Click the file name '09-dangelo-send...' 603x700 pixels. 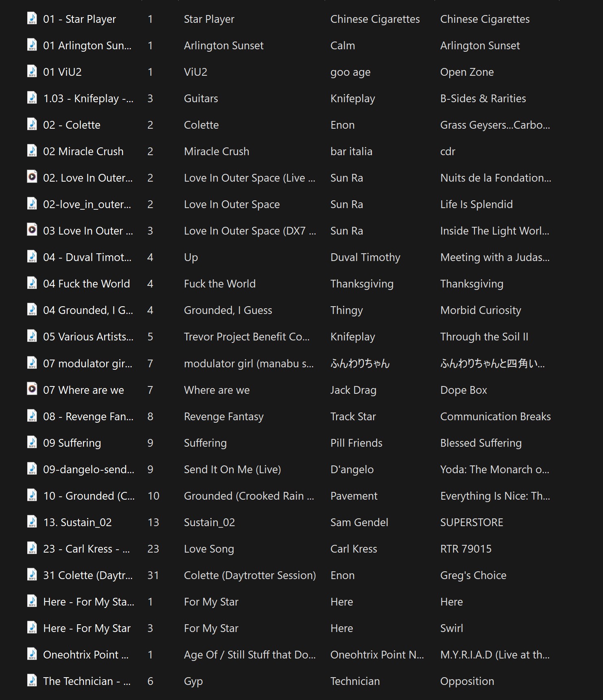click(x=89, y=470)
